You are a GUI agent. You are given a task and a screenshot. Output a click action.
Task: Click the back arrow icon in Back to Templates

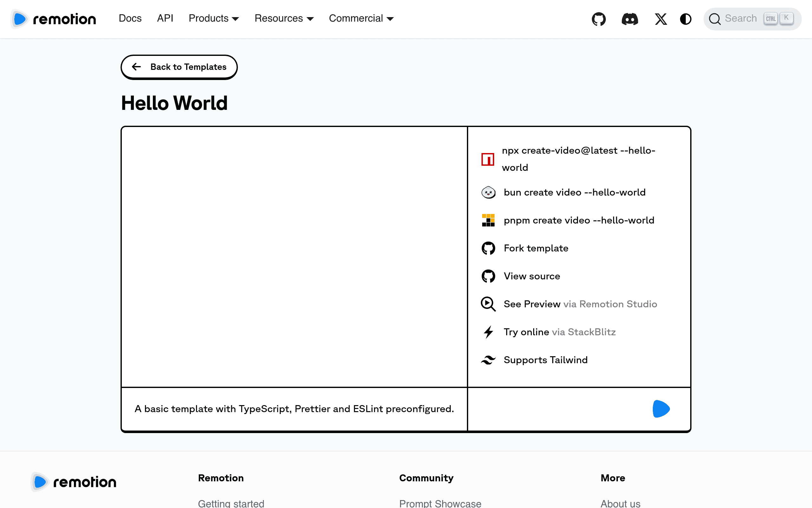[x=136, y=67]
